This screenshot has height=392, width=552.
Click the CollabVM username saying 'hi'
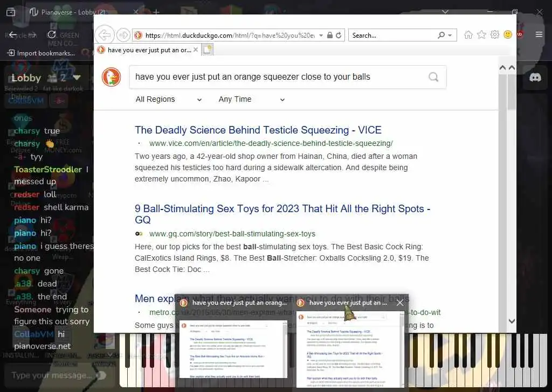pyautogui.click(x=34, y=334)
